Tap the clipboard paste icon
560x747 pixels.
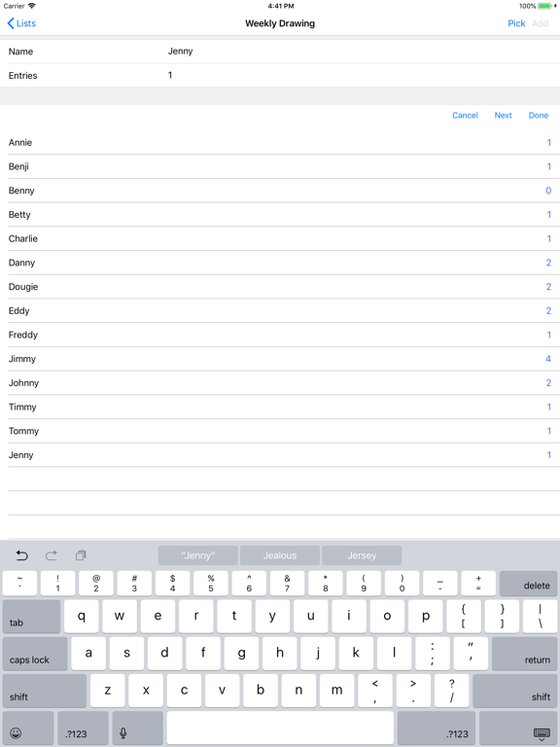pyautogui.click(x=81, y=555)
